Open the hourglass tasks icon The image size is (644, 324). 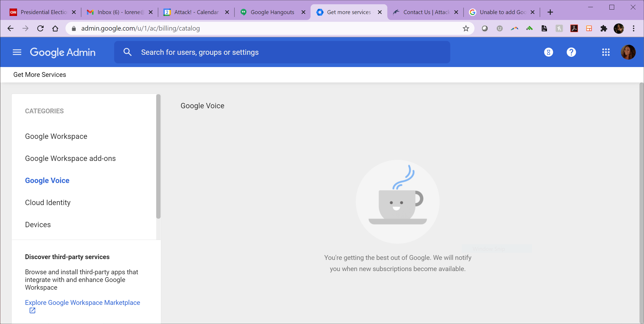(548, 52)
